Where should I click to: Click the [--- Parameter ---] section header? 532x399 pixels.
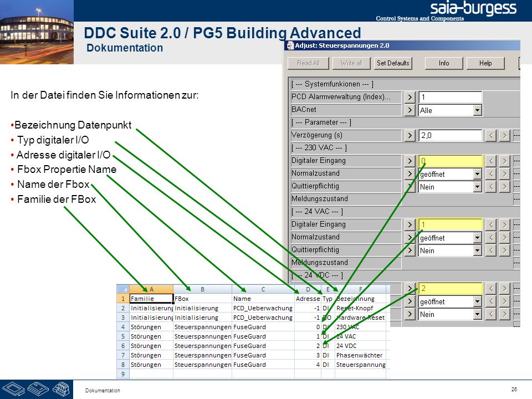tap(321, 122)
